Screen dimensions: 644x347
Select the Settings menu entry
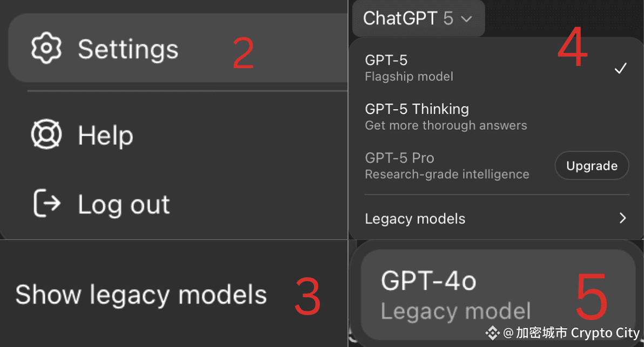178,49
